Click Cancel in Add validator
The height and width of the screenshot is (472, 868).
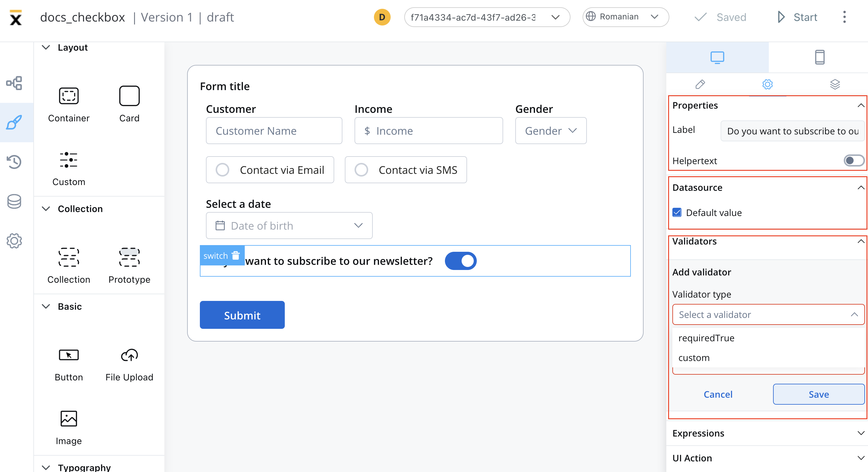(718, 394)
